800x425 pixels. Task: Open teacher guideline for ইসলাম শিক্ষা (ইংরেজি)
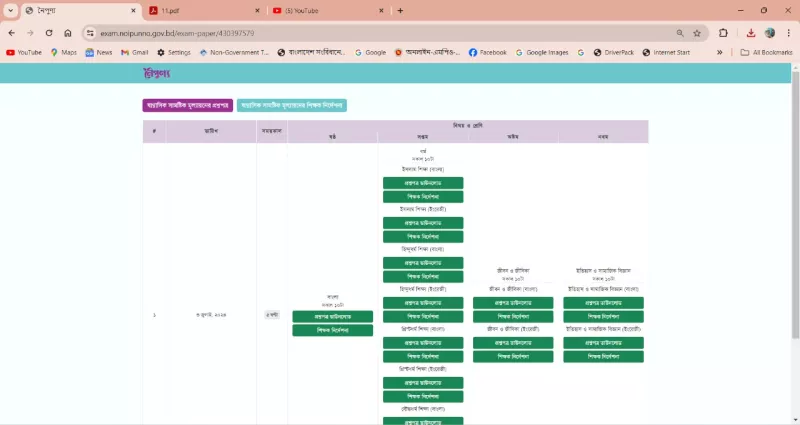click(x=423, y=237)
